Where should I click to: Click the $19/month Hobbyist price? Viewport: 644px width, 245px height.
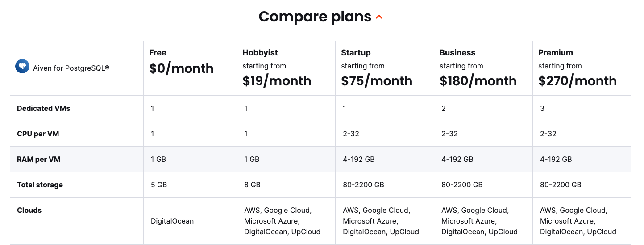pos(277,81)
